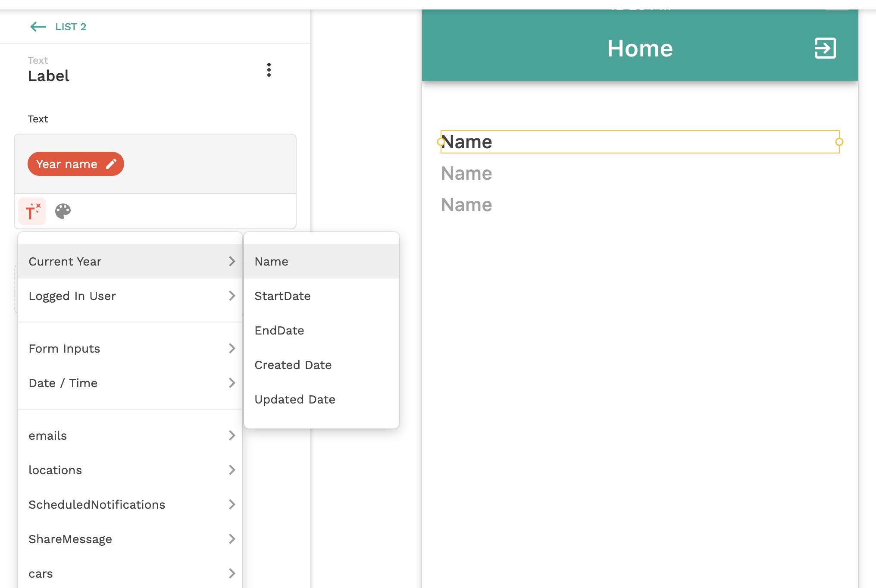The height and width of the screenshot is (588, 876).
Task: Click the back arrow next to LIST 2
Action: 38,27
